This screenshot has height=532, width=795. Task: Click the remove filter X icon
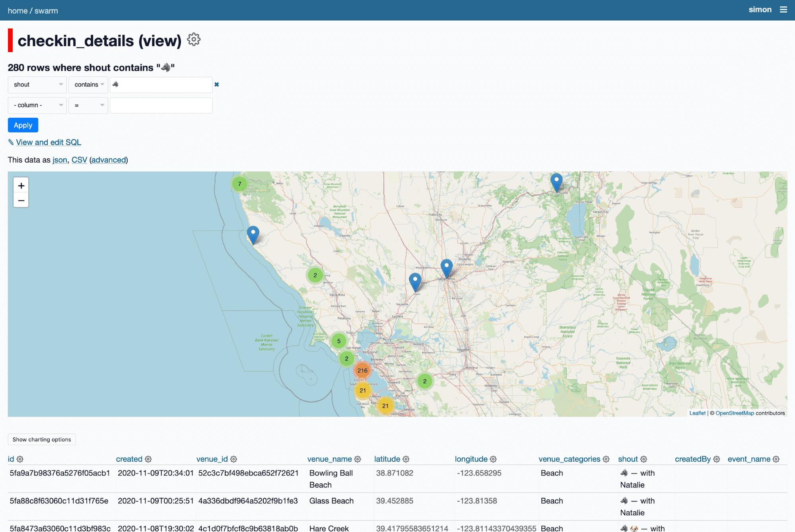tap(217, 84)
